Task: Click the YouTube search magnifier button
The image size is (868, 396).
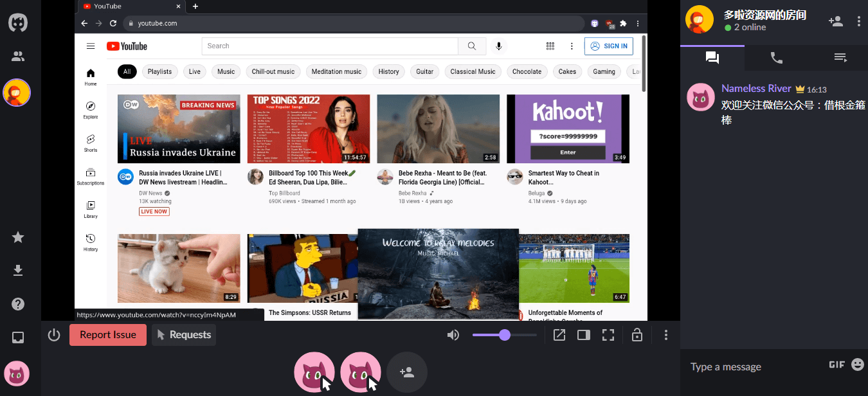Action: [x=472, y=46]
